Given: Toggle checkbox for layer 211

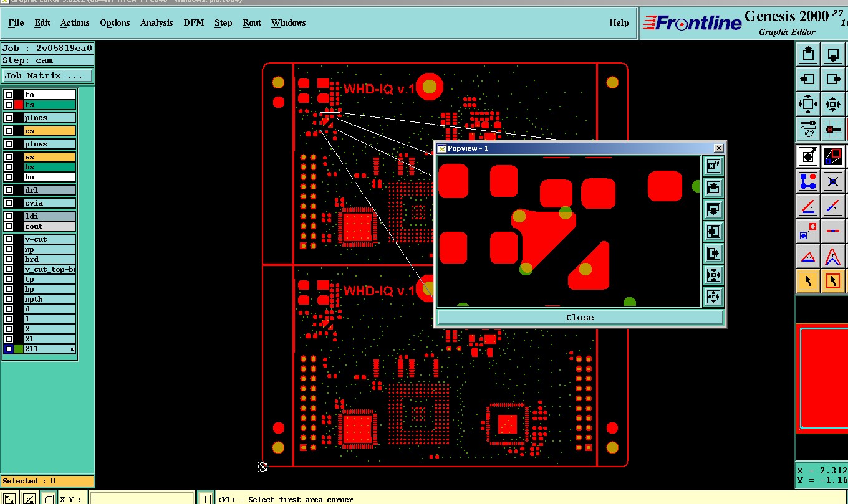Looking at the screenshot, I should (x=9, y=349).
